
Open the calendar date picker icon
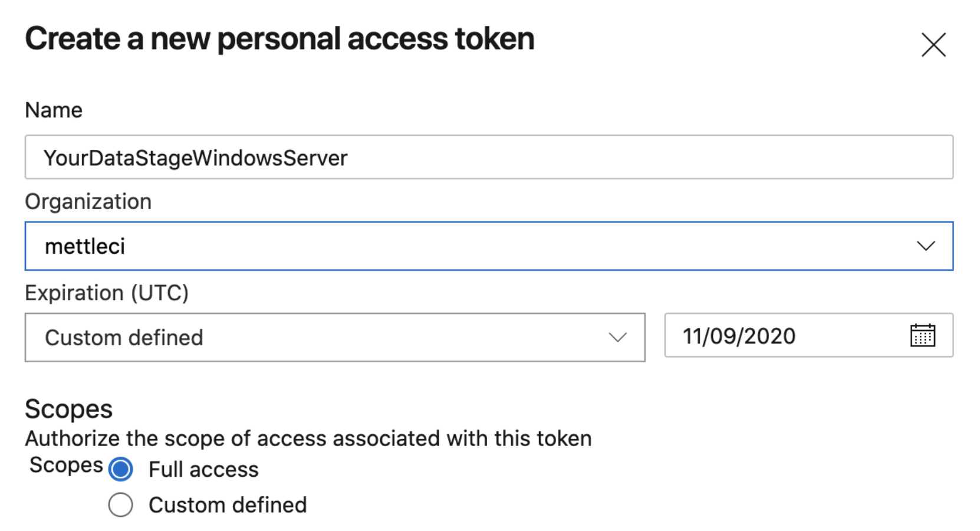[922, 336]
